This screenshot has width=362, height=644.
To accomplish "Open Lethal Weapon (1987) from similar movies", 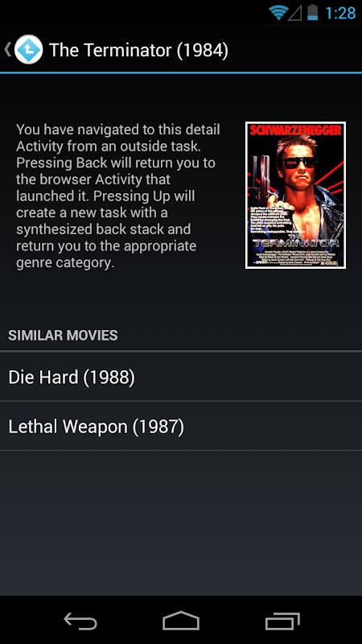I will pos(181,426).
